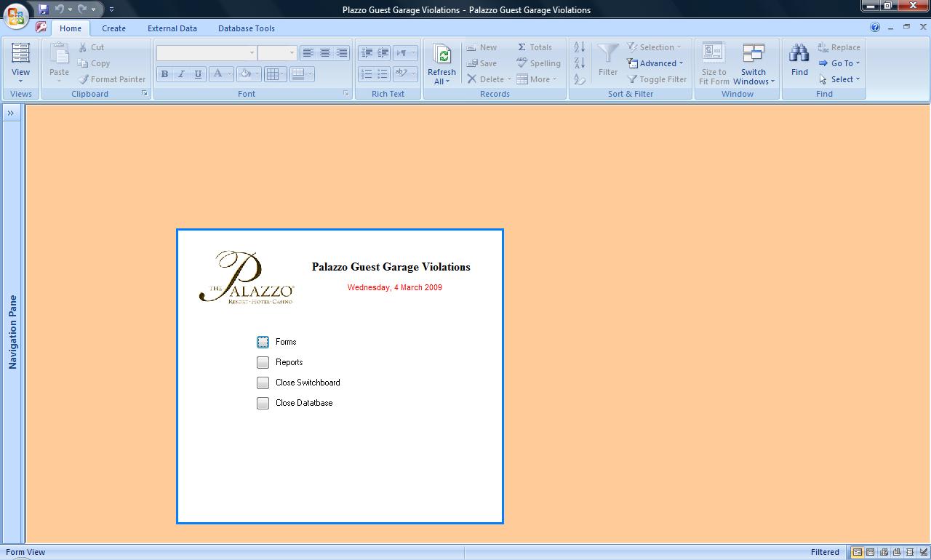Open the Gridlines dropdown
This screenshot has height=560, width=931.
(x=275, y=73)
